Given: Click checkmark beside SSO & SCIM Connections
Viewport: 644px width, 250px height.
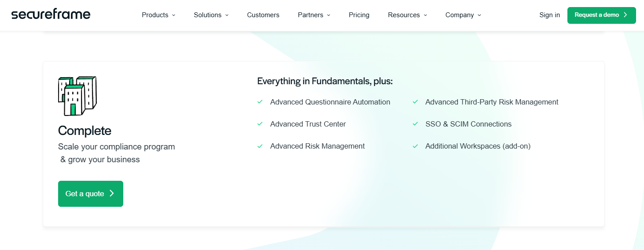Looking at the screenshot, I should (415, 124).
